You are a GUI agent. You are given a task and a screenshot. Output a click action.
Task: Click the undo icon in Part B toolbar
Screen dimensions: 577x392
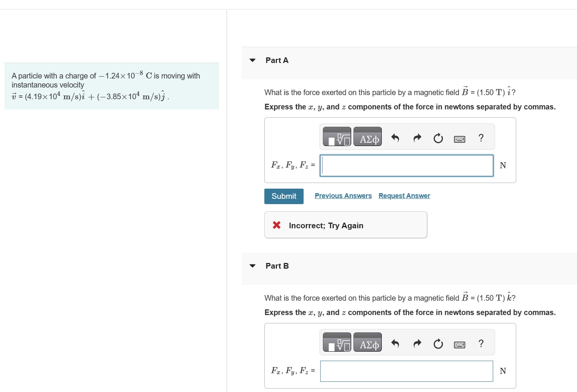pyautogui.click(x=395, y=344)
